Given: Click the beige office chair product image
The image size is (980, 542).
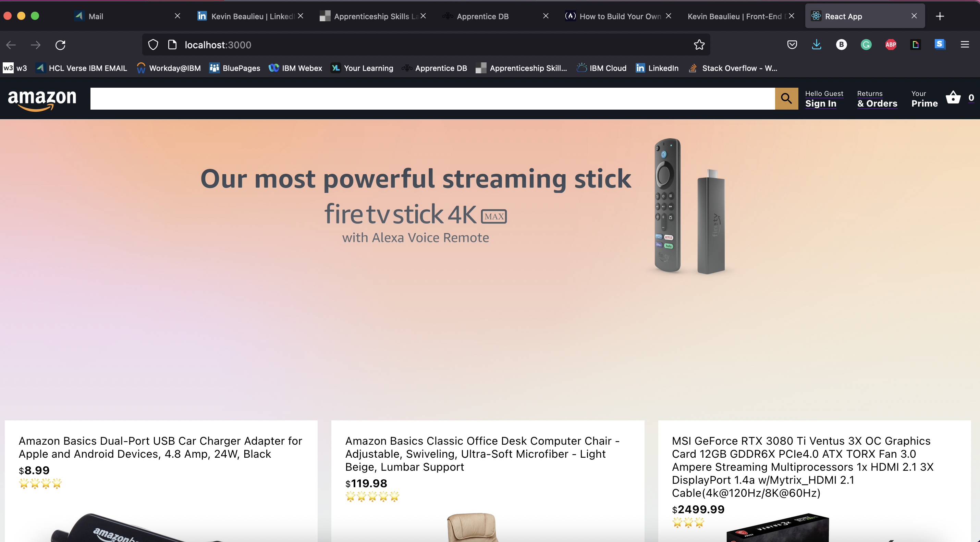Looking at the screenshot, I should pos(473,527).
